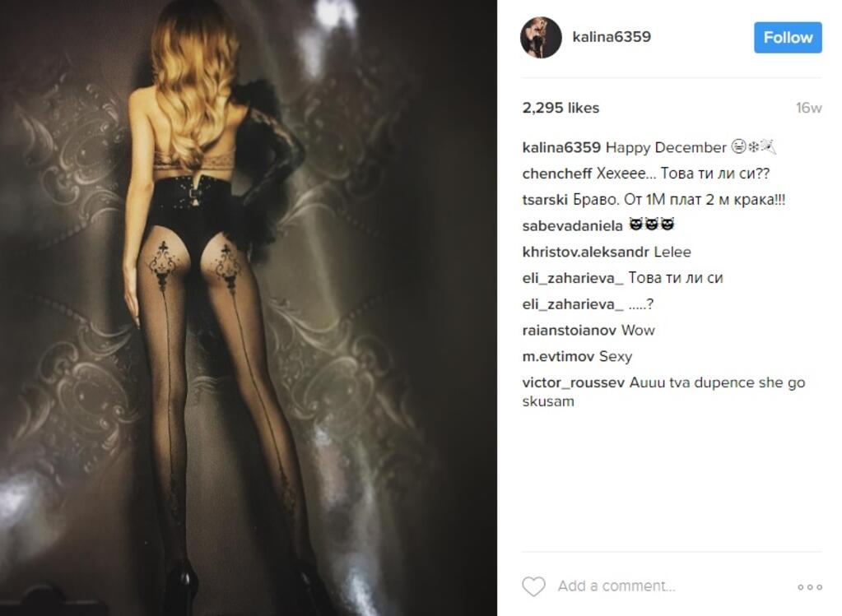Open eli_zaharieva_ profile on the Това ти ли си comment
The width and height of the screenshot is (842, 616).
(x=573, y=278)
